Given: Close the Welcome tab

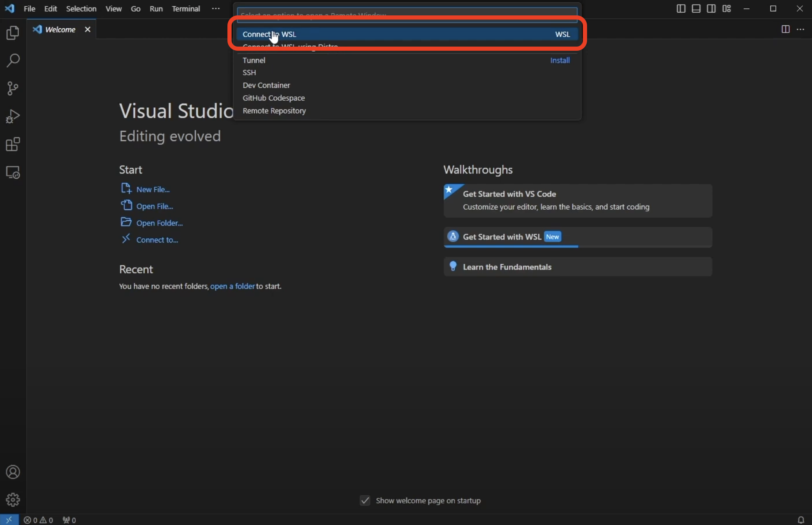Looking at the screenshot, I should click(x=87, y=30).
